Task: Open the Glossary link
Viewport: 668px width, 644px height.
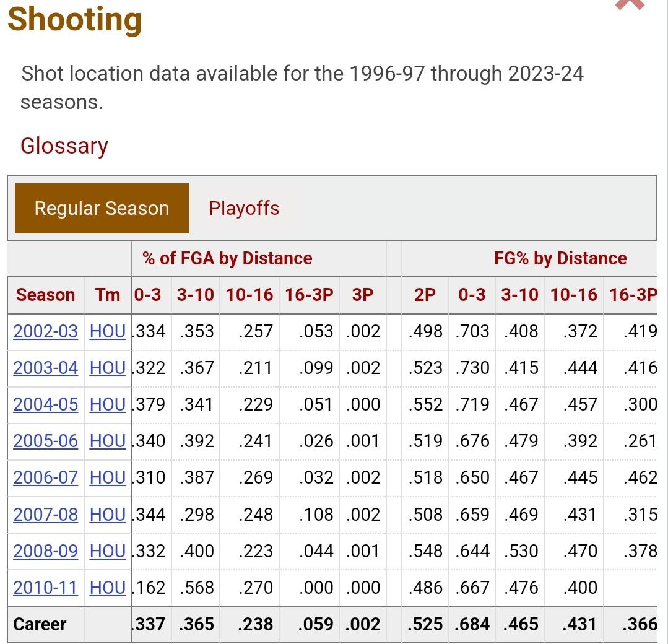Action: [64, 146]
